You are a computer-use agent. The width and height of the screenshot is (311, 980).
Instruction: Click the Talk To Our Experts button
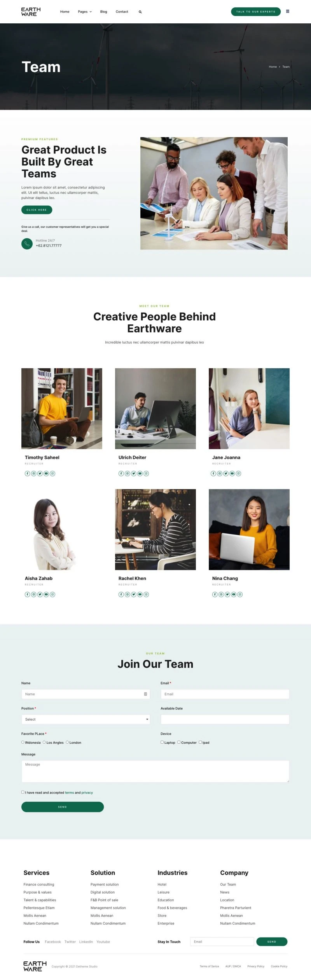click(x=256, y=12)
